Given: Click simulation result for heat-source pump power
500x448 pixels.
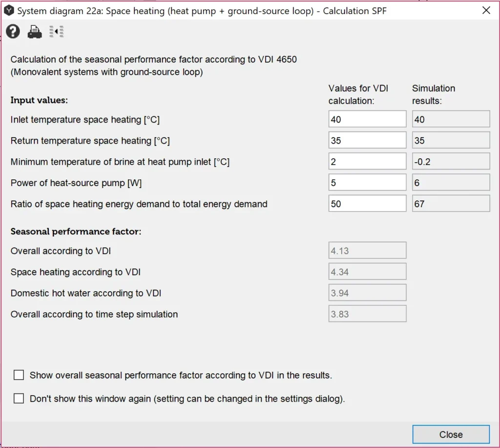Looking at the screenshot, I should [451, 182].
